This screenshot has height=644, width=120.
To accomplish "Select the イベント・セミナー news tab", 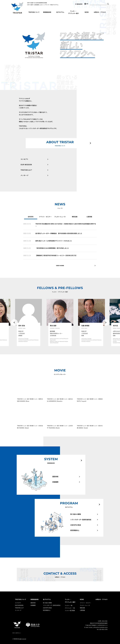I will click(x=45, y=217).
